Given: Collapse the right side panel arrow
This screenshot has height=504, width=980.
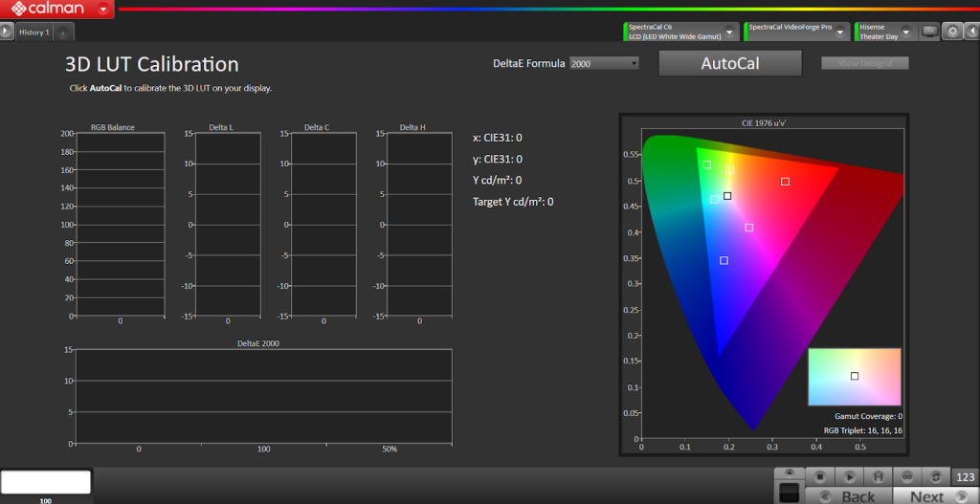Looking at the screenshot, I should (971, 32).
